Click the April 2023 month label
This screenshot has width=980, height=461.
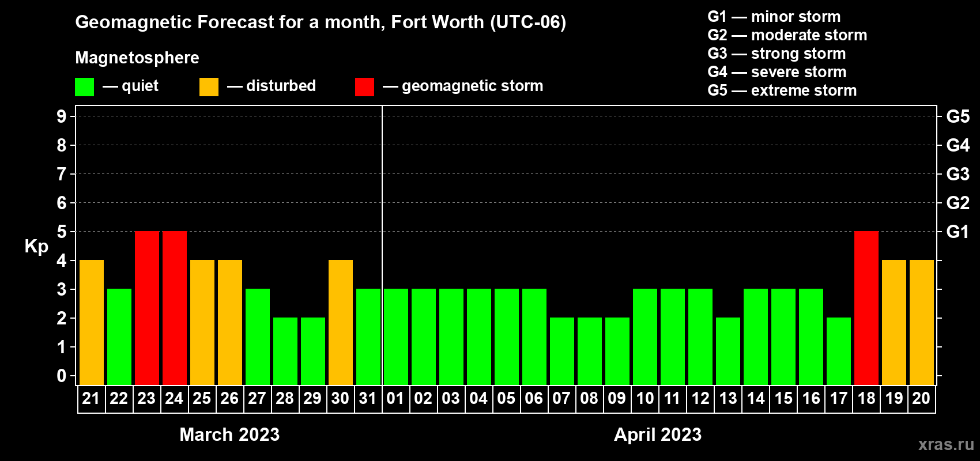click(x=658, y=434)
